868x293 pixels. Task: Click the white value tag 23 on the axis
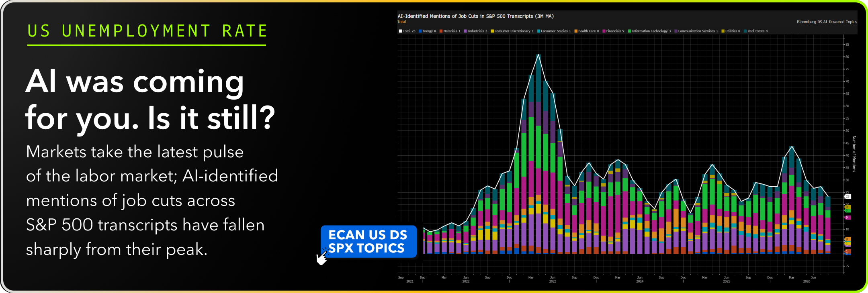coord(848,196)
